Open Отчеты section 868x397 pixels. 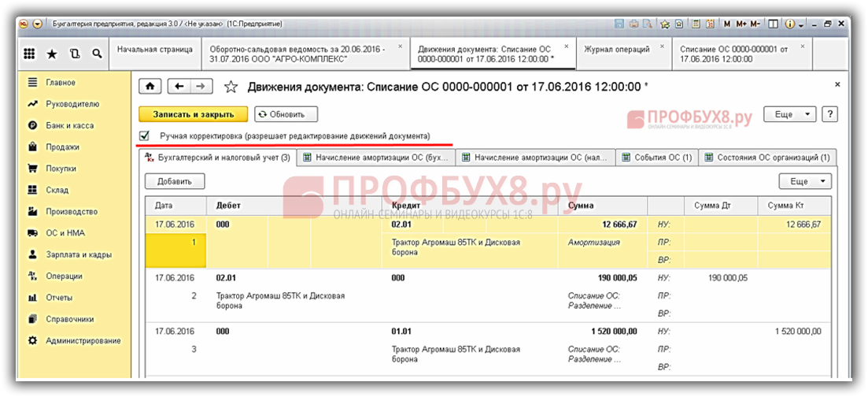tap(59, 298)
